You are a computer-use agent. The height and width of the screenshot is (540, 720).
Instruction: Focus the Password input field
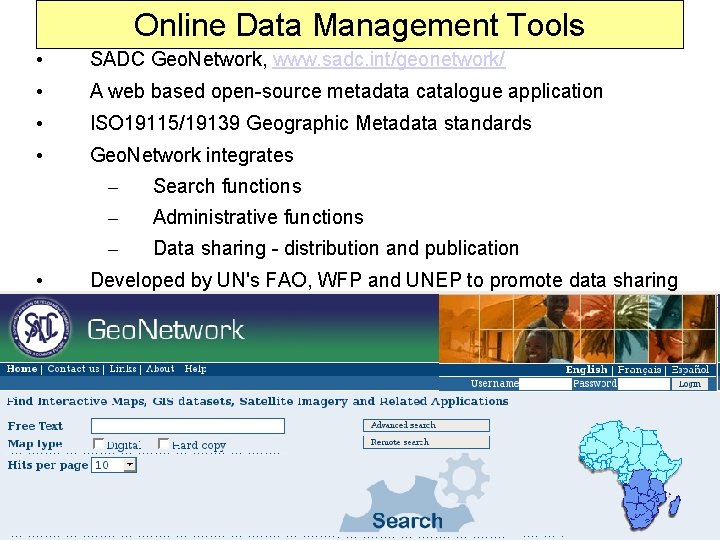click(644, 384)
